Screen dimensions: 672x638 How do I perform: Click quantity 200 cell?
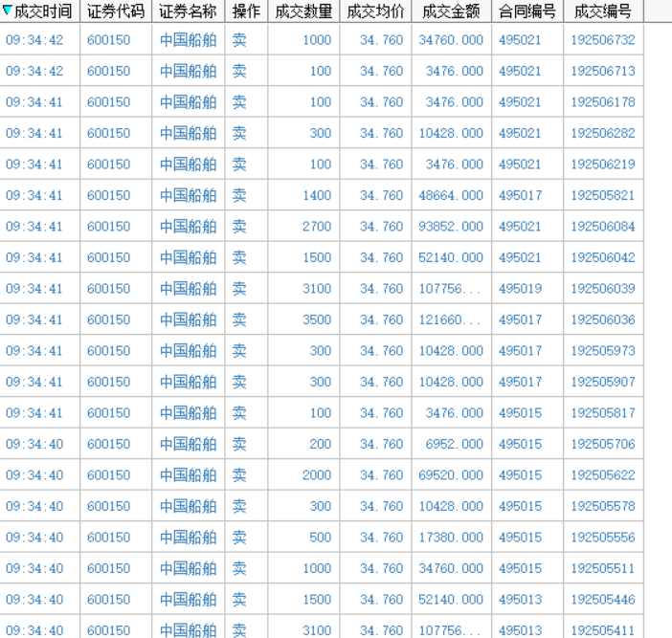320,444
